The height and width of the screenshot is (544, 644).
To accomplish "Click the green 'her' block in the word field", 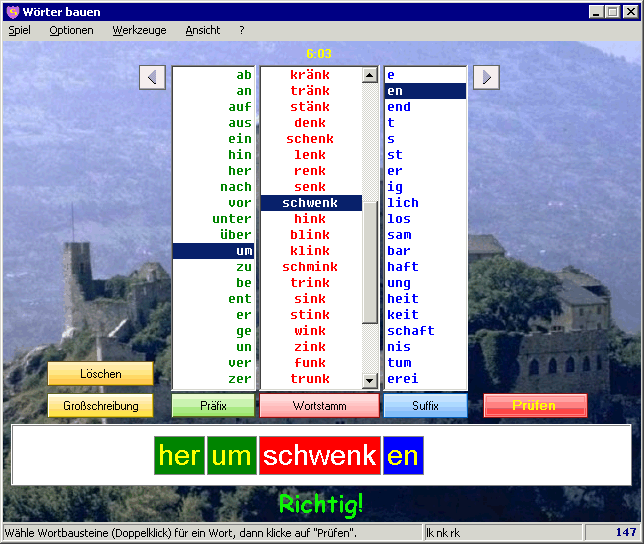I will [179, 456].
